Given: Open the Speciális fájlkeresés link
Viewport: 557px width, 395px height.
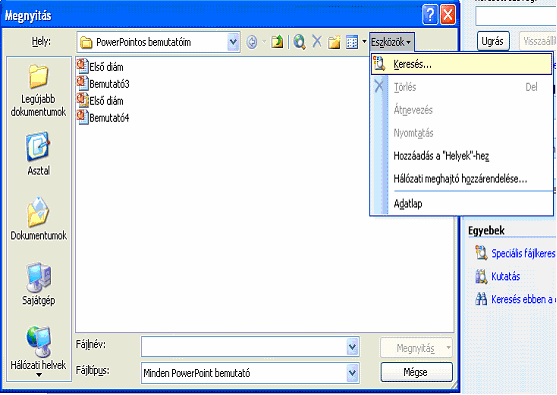Looking at the screenshot, I should pos(524,254).
